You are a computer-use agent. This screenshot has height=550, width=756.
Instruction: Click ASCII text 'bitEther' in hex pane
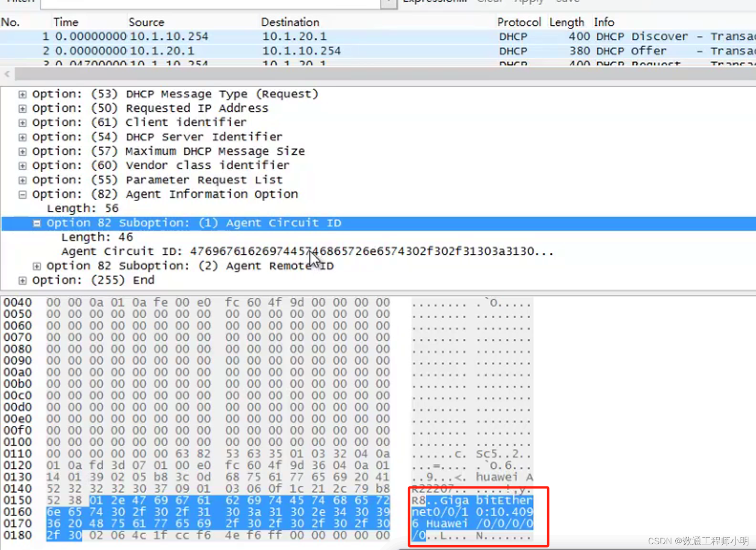pos(504,500)
